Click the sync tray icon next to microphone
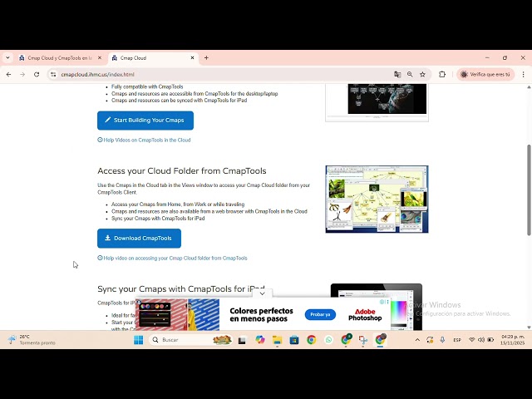The image size is (532, 399). coord(430,340)
